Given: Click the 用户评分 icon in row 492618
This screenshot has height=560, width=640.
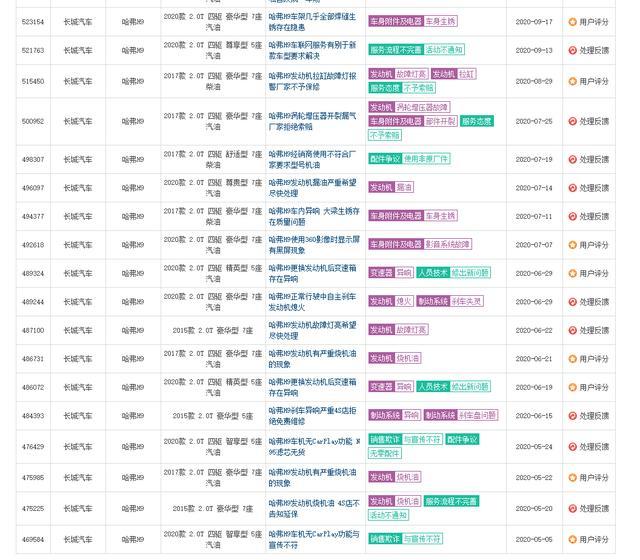Looking at the screenshot, I should (x=573, y=245).
